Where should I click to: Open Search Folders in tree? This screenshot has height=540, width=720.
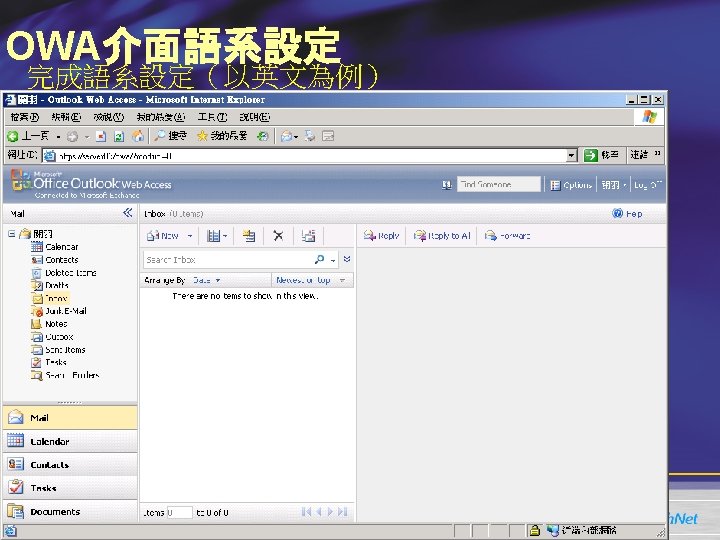[x=65, y=375]
